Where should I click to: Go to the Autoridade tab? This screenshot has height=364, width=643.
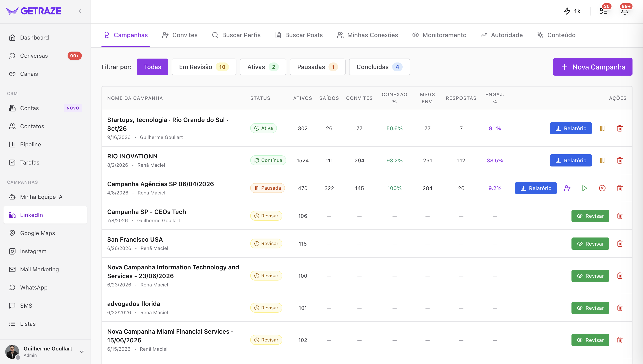coord(502,35)
